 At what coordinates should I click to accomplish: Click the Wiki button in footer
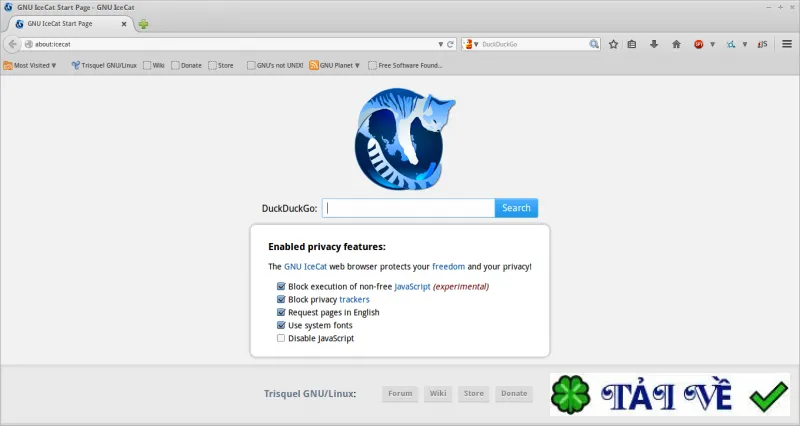pyautogui.click(x=438, y=393)
